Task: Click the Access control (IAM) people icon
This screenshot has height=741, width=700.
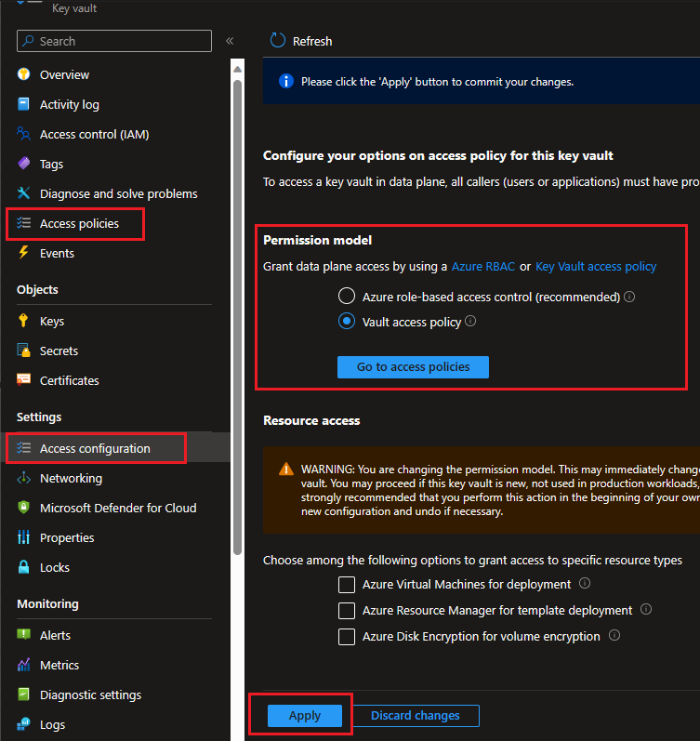Action: click(x=23, y=134)
